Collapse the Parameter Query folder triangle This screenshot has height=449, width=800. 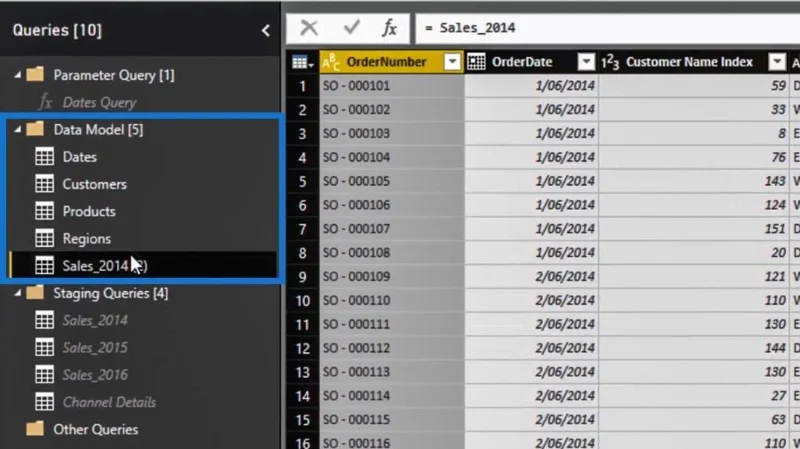point(18,75)
